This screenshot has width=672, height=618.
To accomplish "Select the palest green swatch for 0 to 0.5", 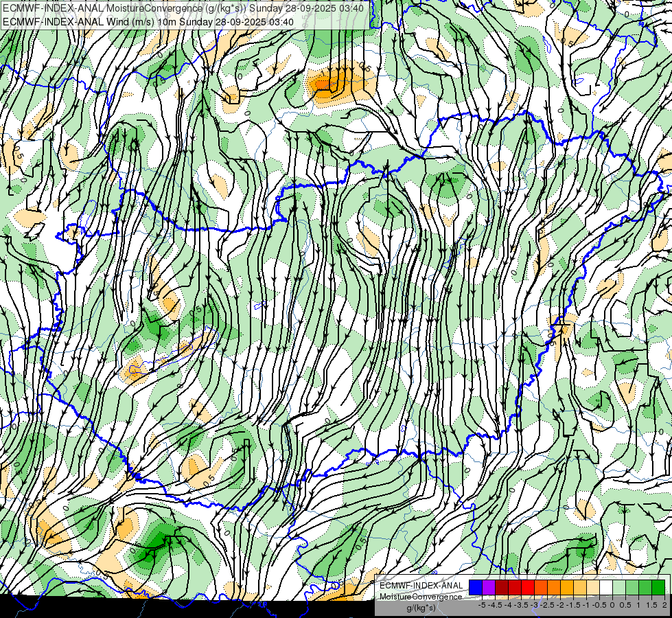I will point(619,588).
